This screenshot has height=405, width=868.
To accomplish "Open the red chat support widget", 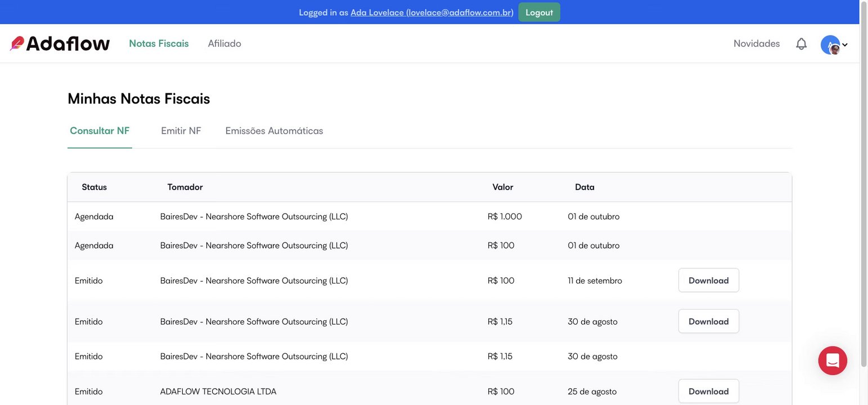I will pos(833,361).
